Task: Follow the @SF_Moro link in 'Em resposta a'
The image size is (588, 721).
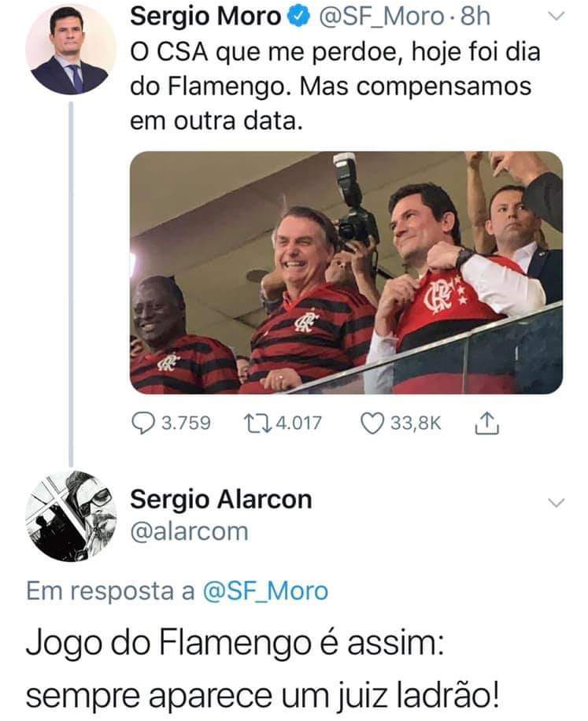Action: pyautogui.click(x=265, y=591)
